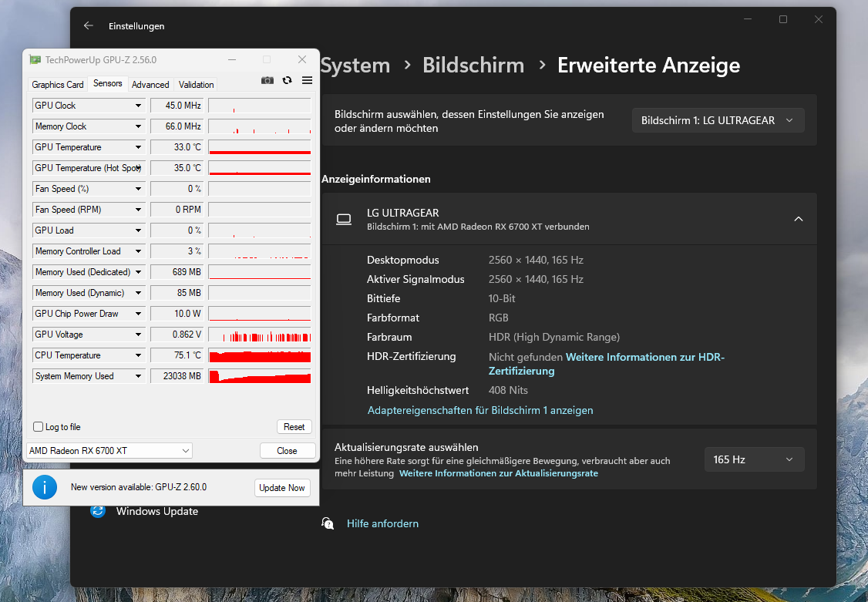Open the GPU-Z hamburger menu

point(308,81)
